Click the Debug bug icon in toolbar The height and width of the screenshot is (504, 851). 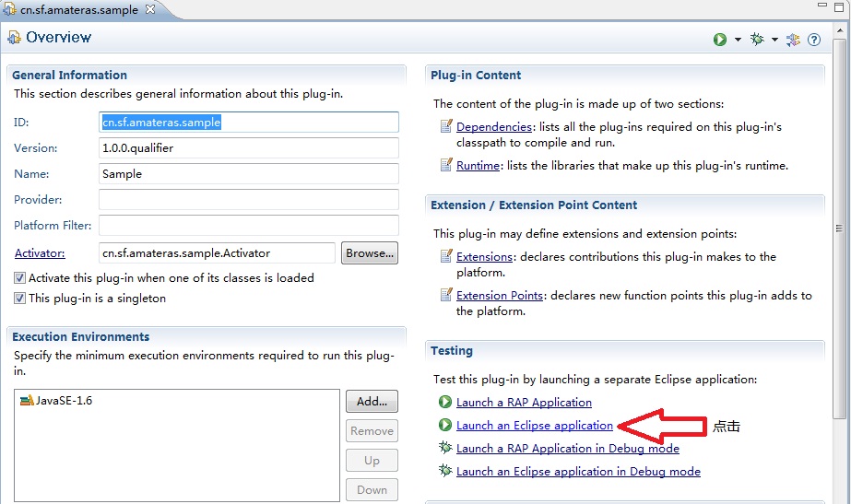point(757,39)
